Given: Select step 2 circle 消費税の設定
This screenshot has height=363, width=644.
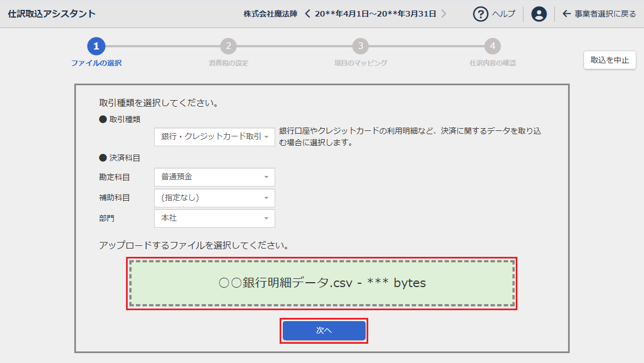Looking at the screenshot, I should pos(228,46).
